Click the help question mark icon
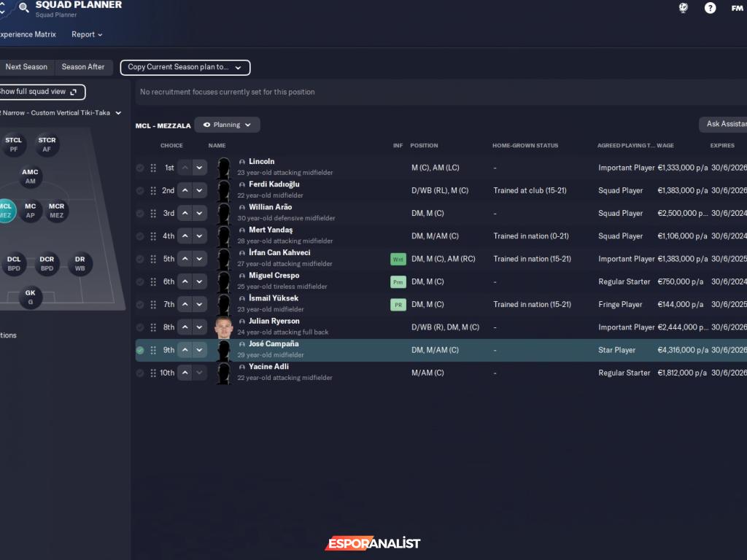The width and height of the screenshot is (747, 560). click(x=710, y=8)
